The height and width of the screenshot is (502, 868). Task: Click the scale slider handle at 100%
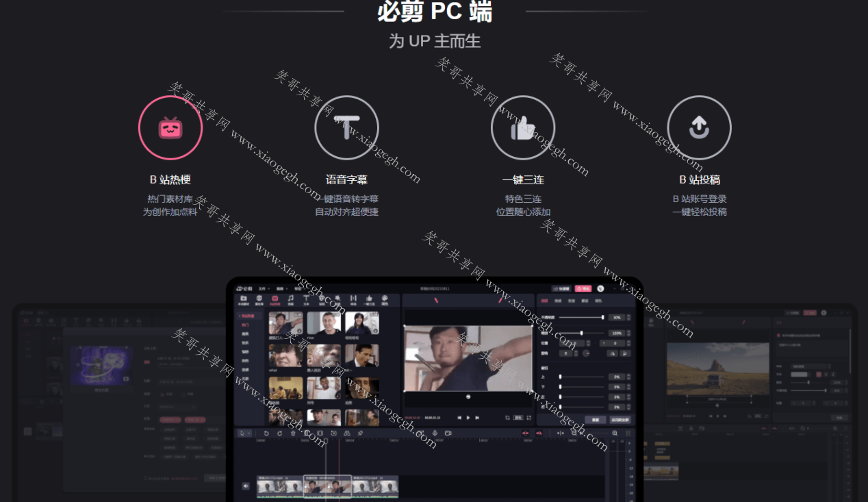coord(581,333)
